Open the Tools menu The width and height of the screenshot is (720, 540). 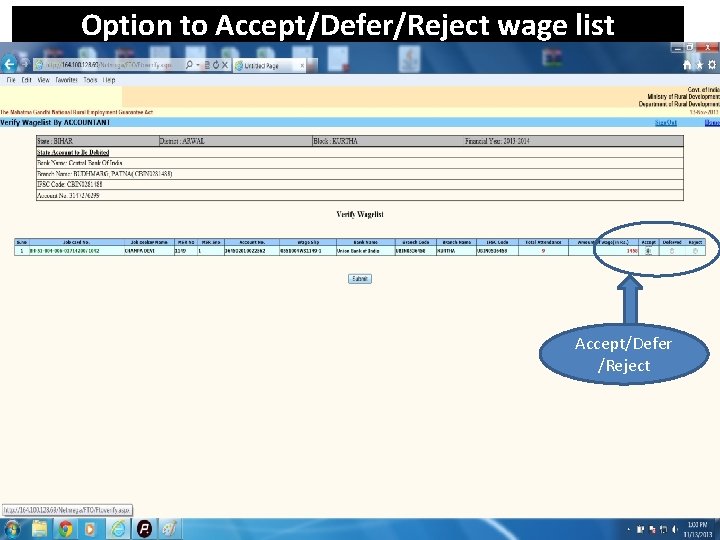point(90,80)
